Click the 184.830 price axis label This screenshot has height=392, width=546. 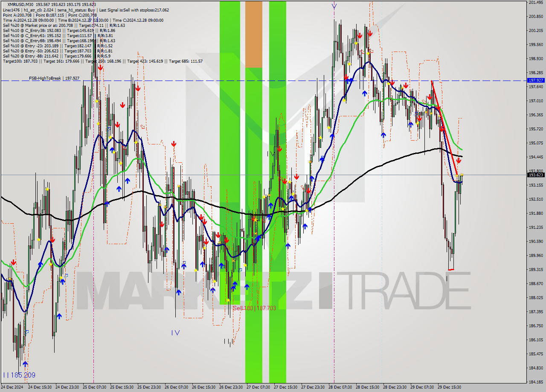[x=536, y=368]
